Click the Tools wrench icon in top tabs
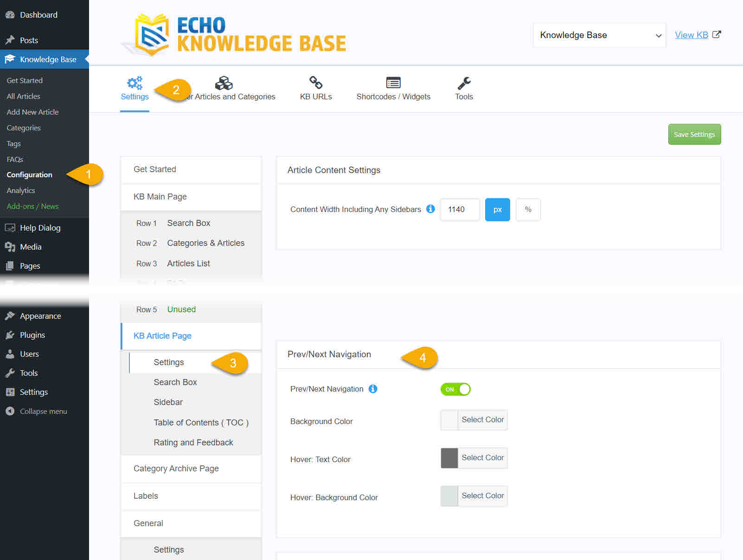743x560 pixels. coord(464,83)
